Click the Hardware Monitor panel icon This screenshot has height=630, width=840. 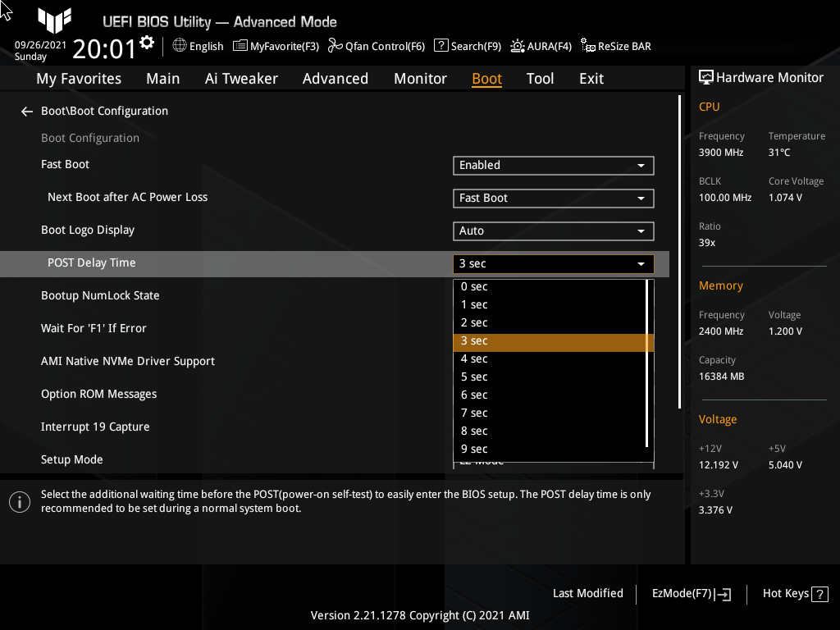[706, 76]
